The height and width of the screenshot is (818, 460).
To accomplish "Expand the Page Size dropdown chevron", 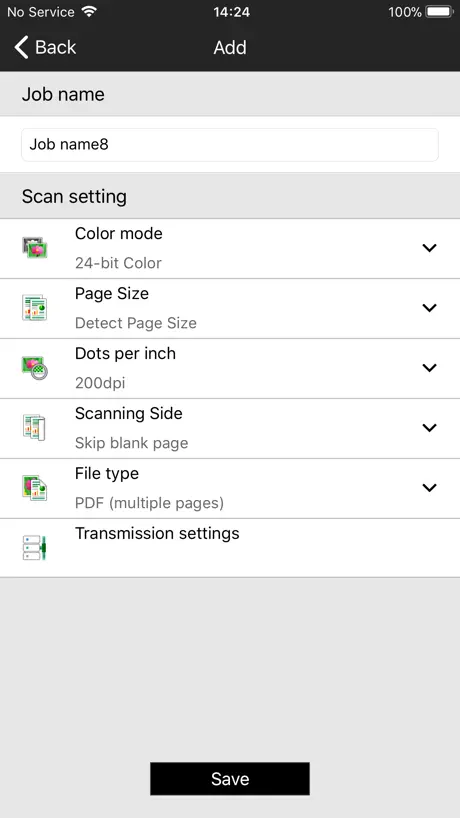I will tap(429, 308).
